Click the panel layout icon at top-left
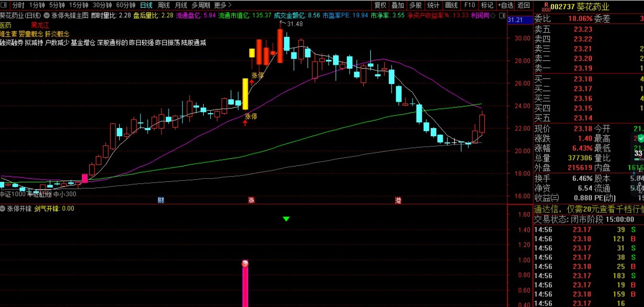 click(x=4, y=5)
